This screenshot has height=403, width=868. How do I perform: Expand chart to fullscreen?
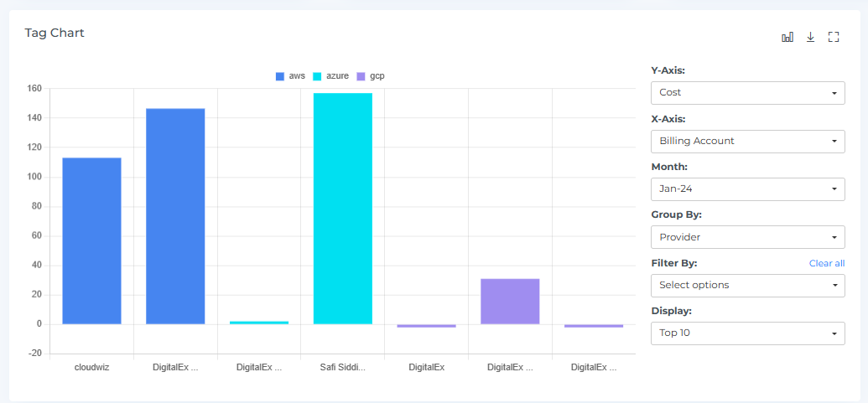pos(834,37)
